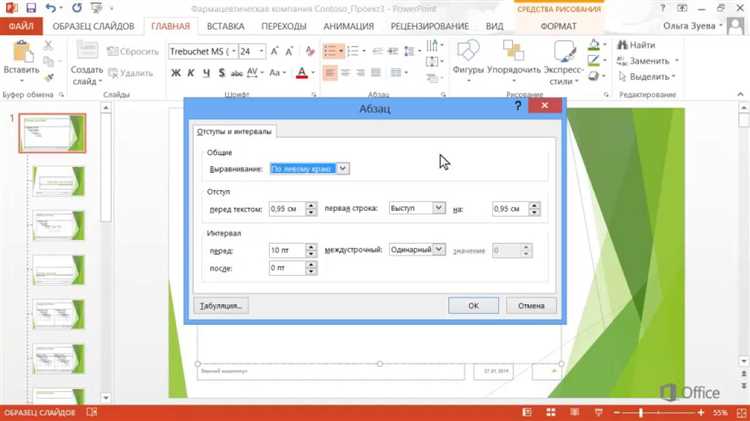
Task: Click the font color (A) icon
Action: [x=302, y=73]
